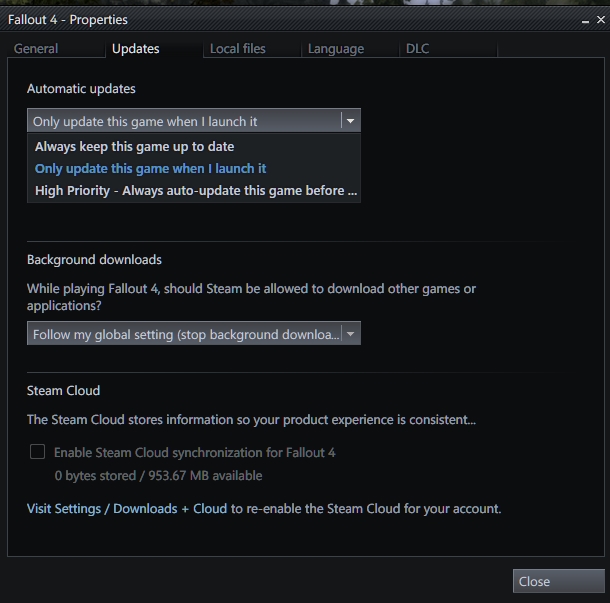
Task: Open the Visit Settings / Downloads + Cloud link
Action: [x=127, y=509]
